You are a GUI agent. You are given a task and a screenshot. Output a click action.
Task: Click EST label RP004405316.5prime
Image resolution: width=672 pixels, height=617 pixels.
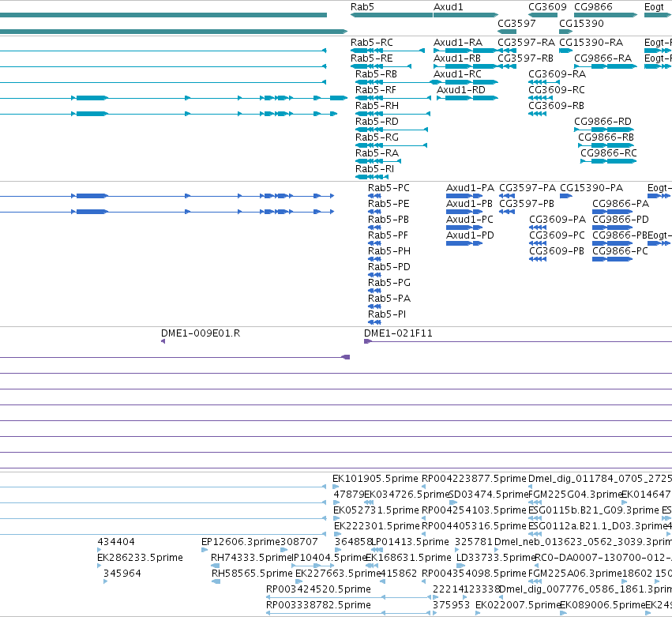(474, 526)
